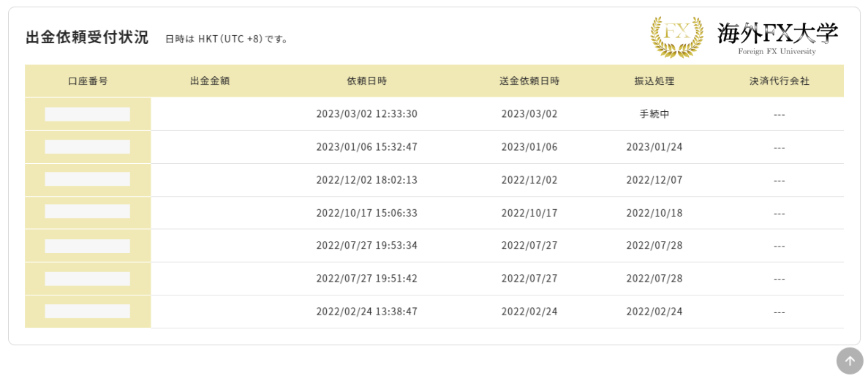
Task: Click the 決済代行会社 column header
Action: tap(780, 81)
